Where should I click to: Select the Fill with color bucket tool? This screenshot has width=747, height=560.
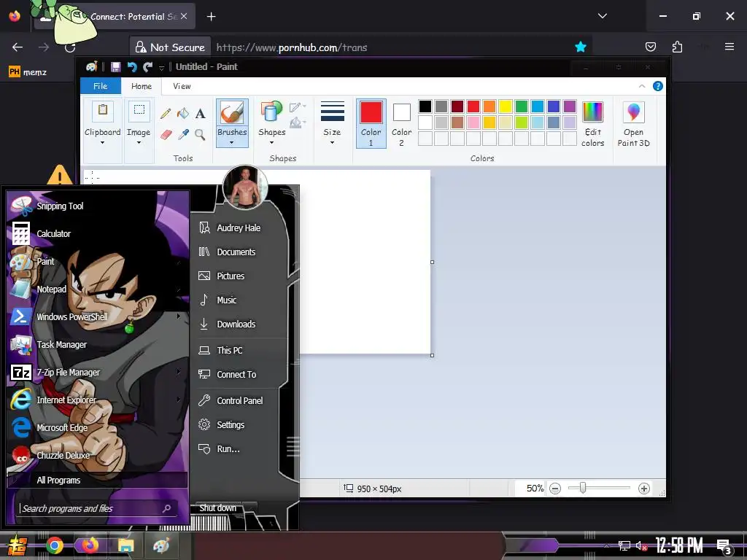click(x=183, y=113)
